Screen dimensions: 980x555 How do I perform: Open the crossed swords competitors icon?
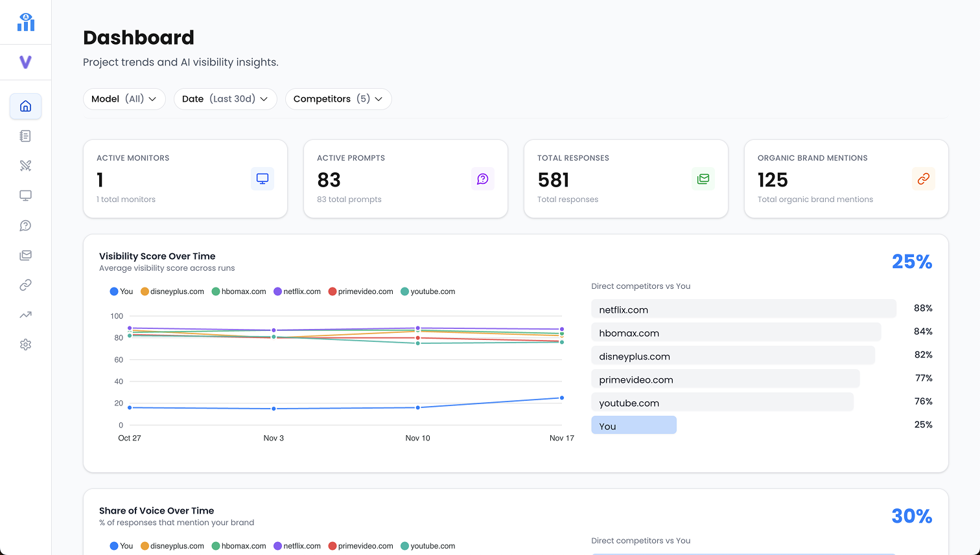click(x=25, y=166)
